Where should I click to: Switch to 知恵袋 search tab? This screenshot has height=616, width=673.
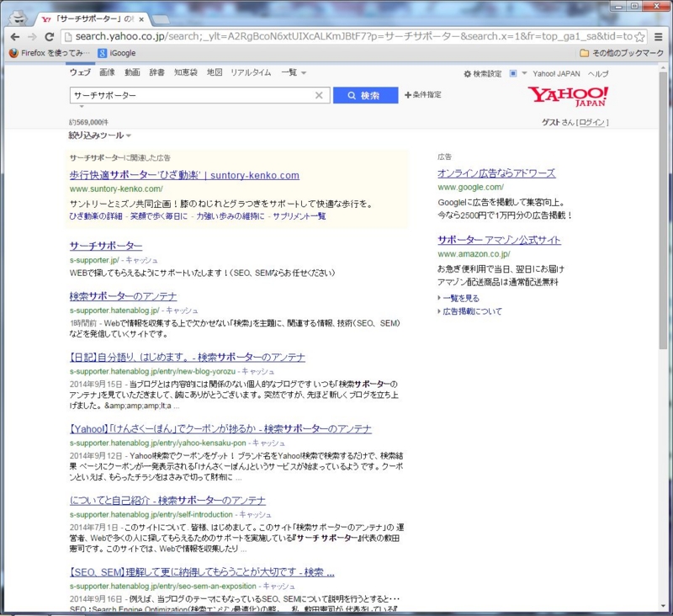[185, 72]
